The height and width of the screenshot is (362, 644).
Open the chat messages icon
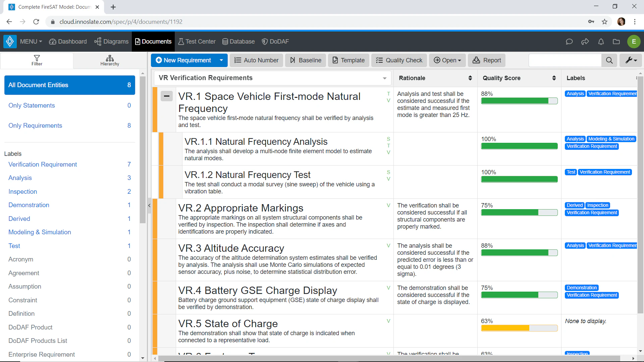coord(569,42)
